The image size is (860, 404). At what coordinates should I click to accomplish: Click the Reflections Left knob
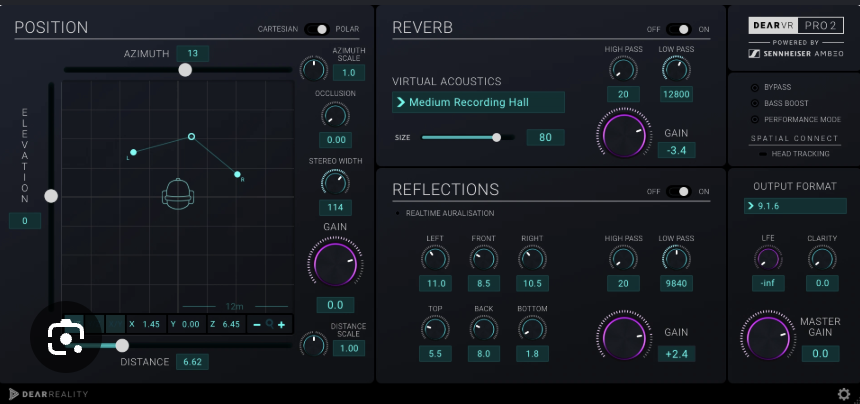coord(435,259)
